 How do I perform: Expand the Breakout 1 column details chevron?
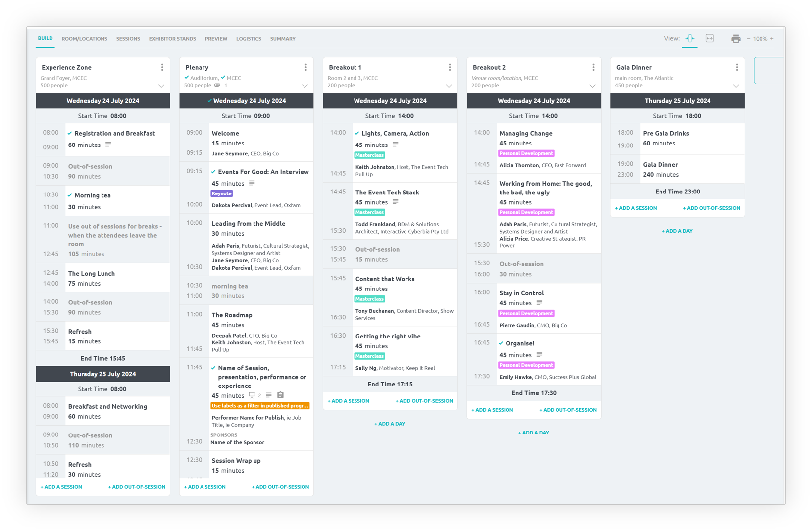pyautogui.click(x=449, y=86)
